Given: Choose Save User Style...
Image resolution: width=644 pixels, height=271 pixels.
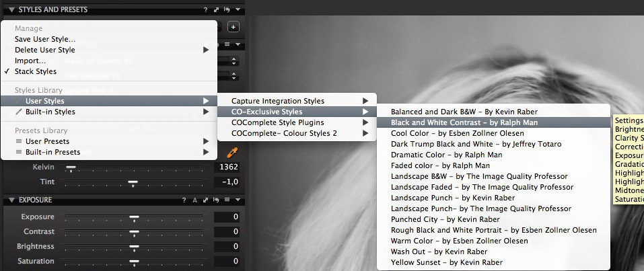Looking at the screenshot, I should [x=109, y=40].
